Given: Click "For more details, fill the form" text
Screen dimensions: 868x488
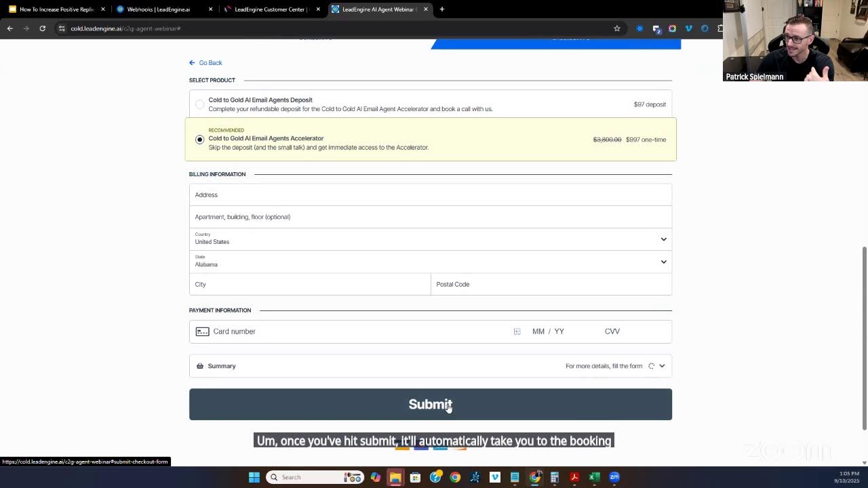Looking at the screenshot, I should tap(604, 366).
